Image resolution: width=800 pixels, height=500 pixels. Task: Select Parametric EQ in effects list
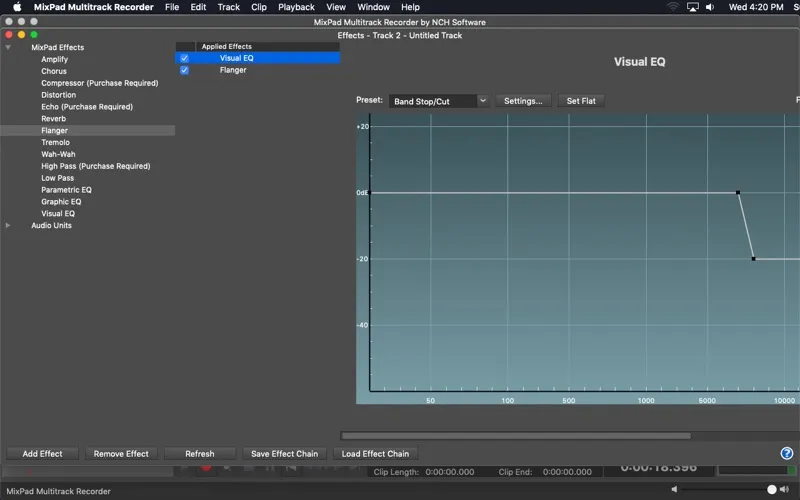[66, 190]
